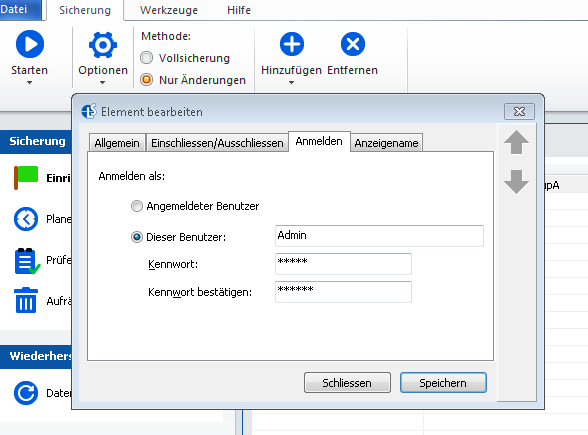
Task: Open the Werkzeuge ribbon tab
Action: [x=169, y=10]
